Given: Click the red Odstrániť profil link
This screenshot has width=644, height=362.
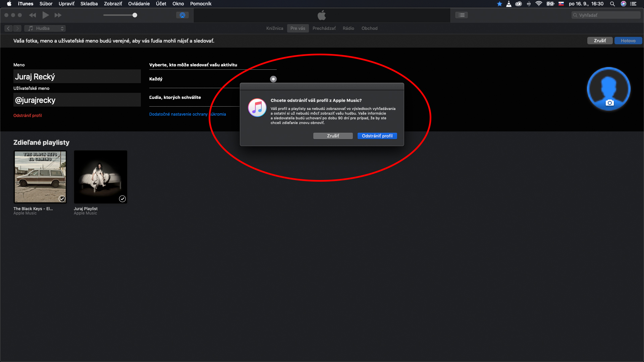Looking at the screenshot, I should 28,116.
